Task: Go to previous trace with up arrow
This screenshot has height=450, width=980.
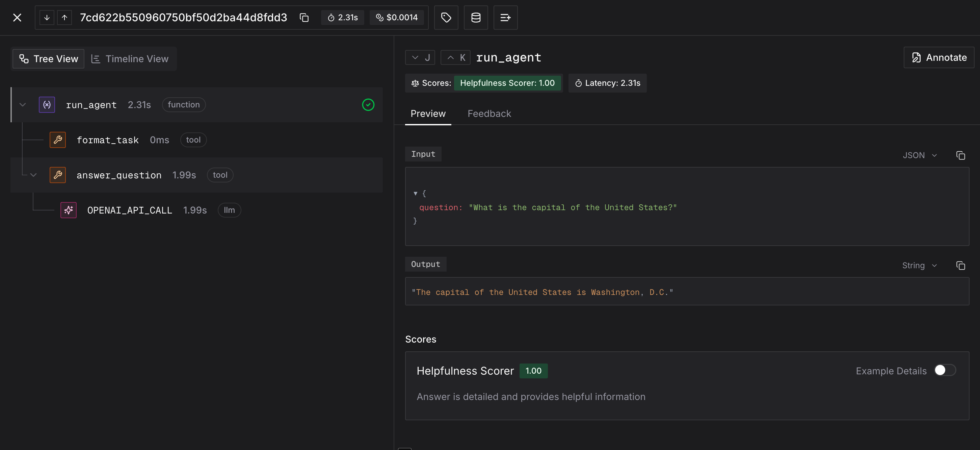Action: coord(64,18)
